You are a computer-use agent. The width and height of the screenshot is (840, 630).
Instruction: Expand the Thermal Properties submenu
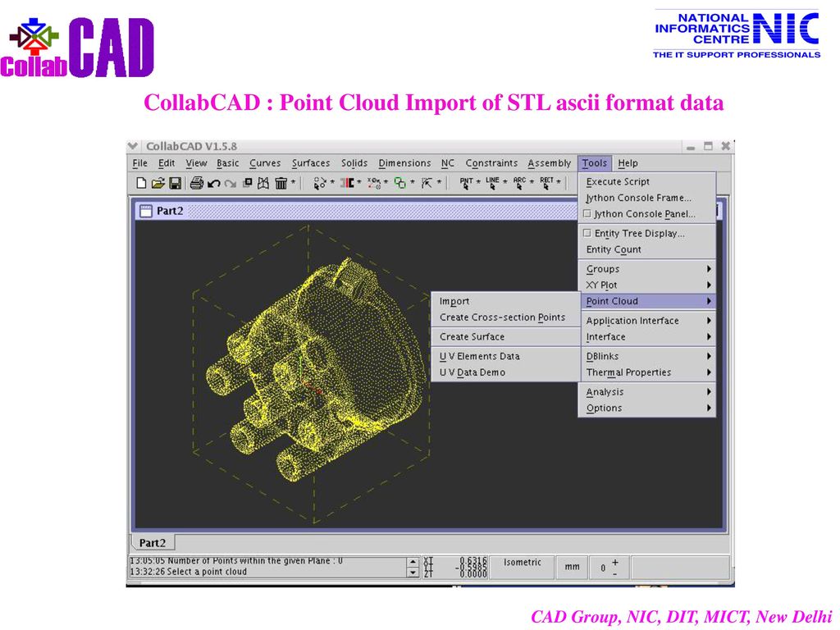tap(647, 372)
